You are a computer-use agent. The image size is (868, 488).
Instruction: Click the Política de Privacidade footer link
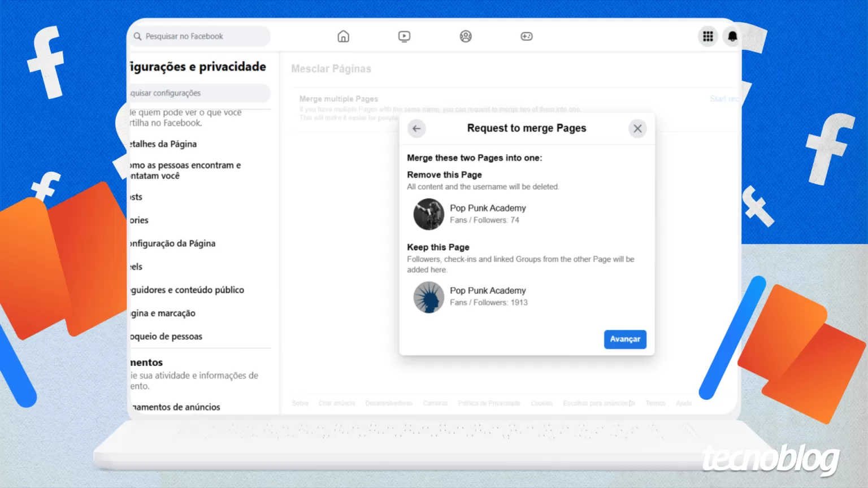(489, 403)
